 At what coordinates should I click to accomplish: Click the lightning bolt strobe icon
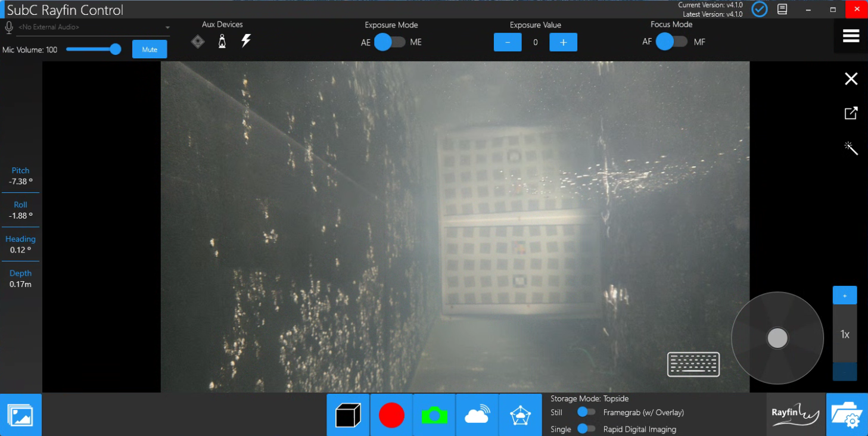[245, 41]
